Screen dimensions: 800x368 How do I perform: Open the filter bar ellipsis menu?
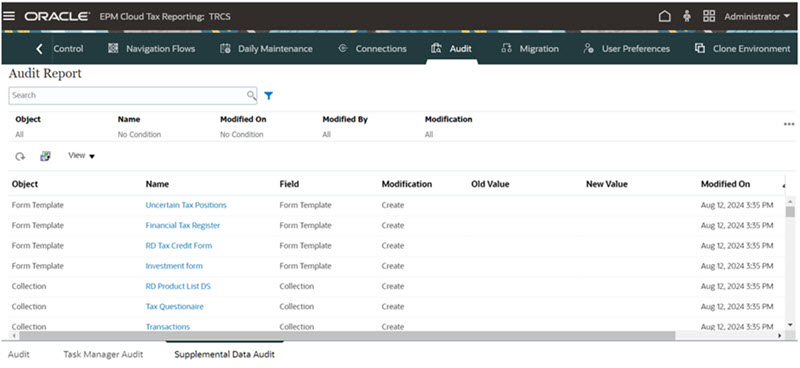click(789, 125)
